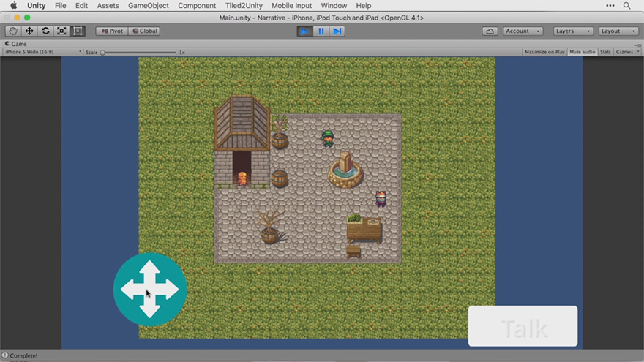644x362 pixels.
Task: Select the Rect Transform tool
Action: pos(78,31)
